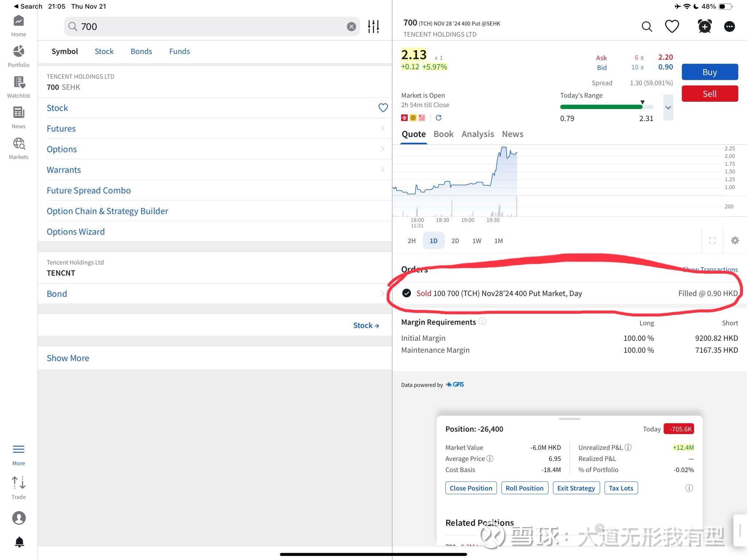
Task: Open chart settings gear
Action: pyautogui.click(x=735, y=241)
